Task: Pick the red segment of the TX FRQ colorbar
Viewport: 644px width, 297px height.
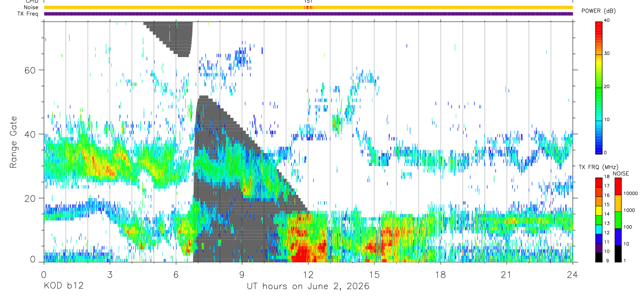Action: pyautogui.click(x=599, y=182)
